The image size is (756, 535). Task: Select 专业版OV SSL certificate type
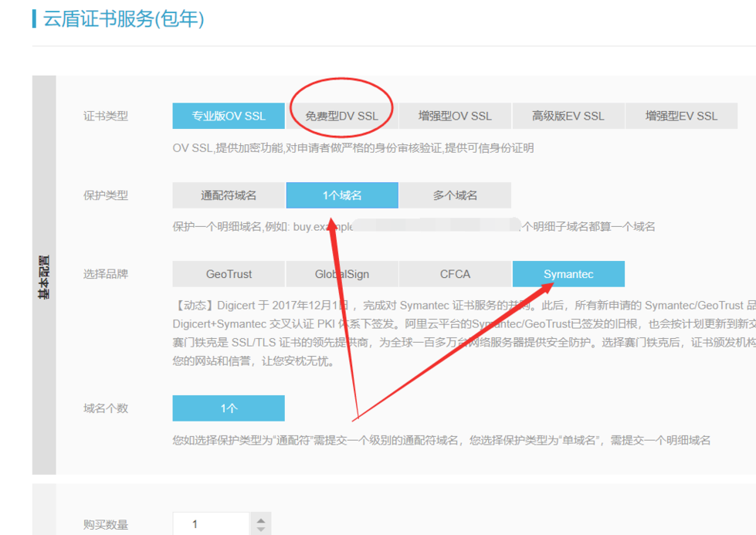[x=229, y=116]
